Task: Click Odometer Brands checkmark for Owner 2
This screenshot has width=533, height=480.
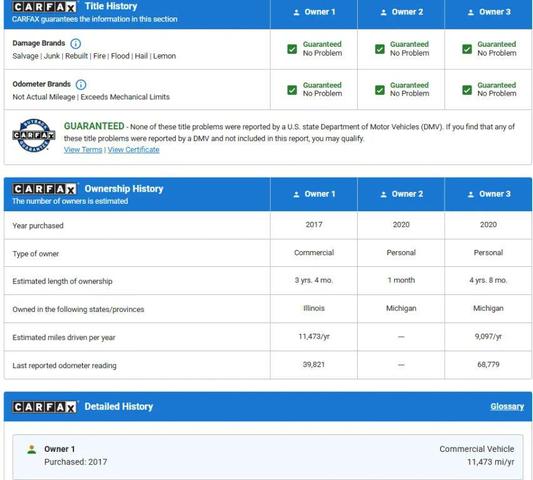Action: [380, 90]
